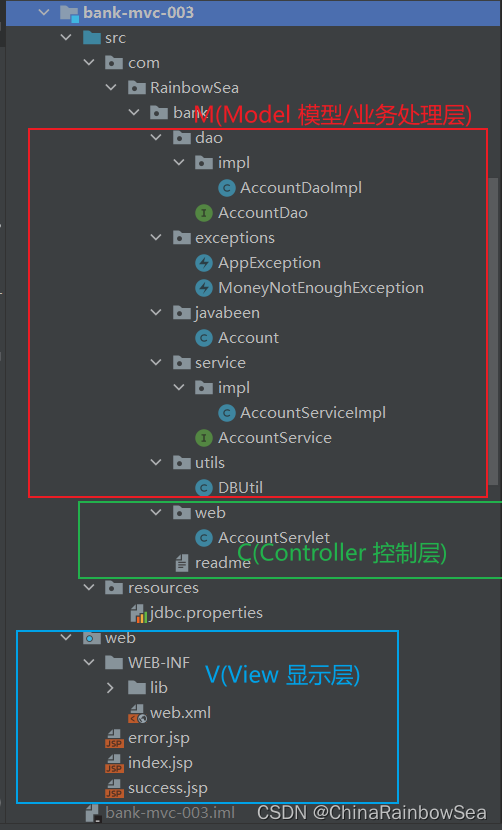The width and height of the screenshot is (502, 830).
Task: Click the AccountDaoImpl class icon
Action: 227,188
